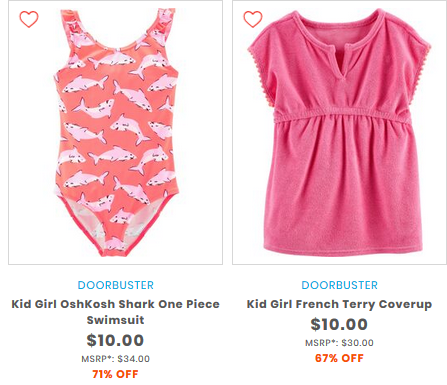Open Kid Girl French Terry Coverup link
Image resolution: width=447 pixels, height=385 pixels.
click(339, 304)
